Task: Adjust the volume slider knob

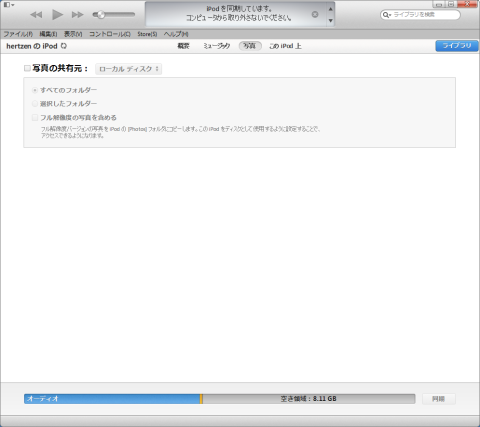Action: 100,14
